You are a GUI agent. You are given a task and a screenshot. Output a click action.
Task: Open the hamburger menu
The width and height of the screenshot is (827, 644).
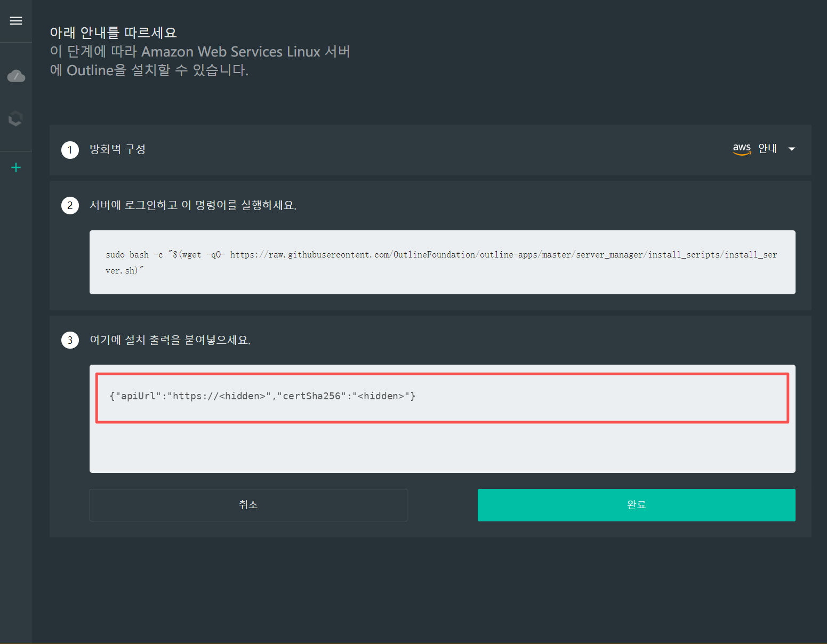16,21
